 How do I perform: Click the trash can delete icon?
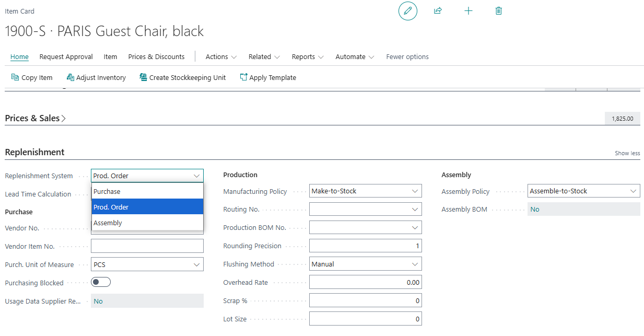pos(499,11)
